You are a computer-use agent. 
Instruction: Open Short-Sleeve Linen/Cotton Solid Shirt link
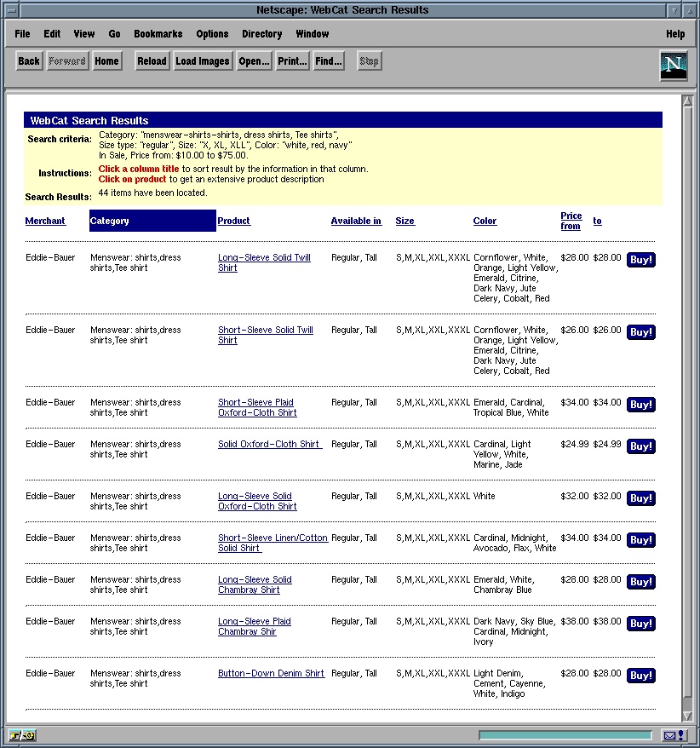(x=273, y=543)
